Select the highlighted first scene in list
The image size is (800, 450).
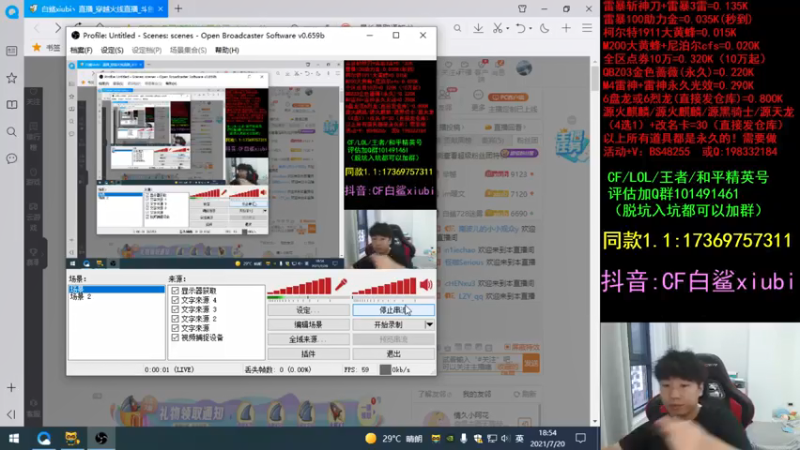[117, 289]
